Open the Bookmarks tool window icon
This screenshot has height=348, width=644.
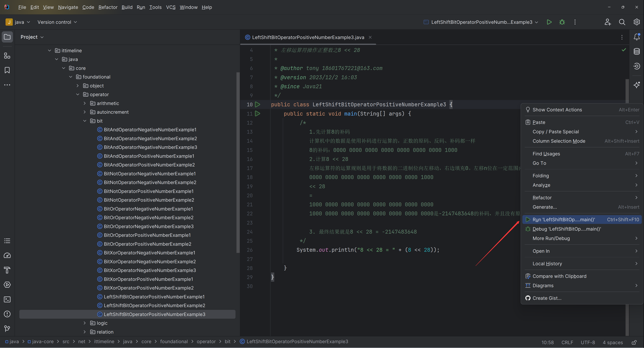[7, 70]
